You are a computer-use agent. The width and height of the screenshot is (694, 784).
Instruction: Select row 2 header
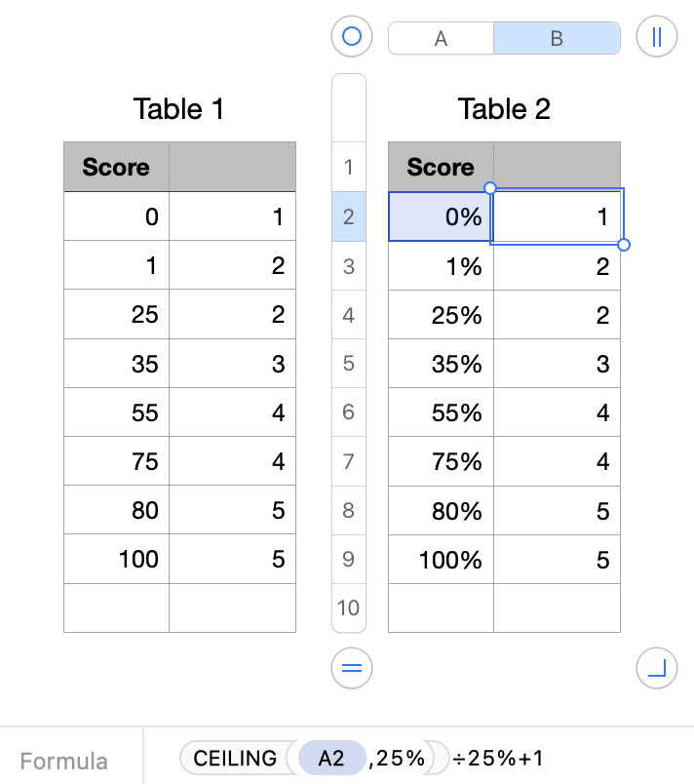click(349, 217)
